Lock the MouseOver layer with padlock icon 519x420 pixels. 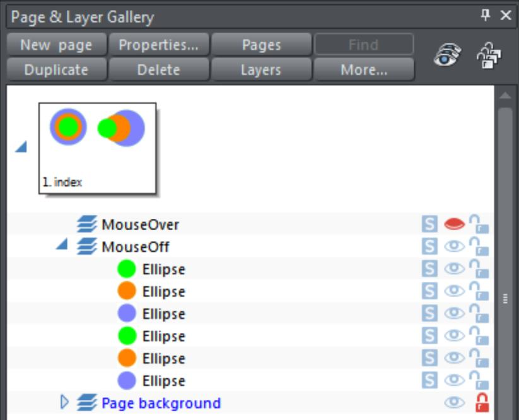coord(479,224)
